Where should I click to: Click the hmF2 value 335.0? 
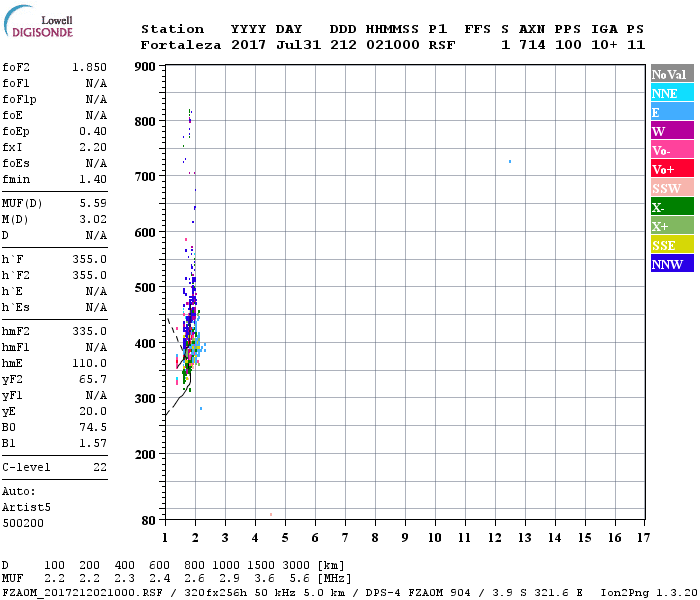pos(89,331)
